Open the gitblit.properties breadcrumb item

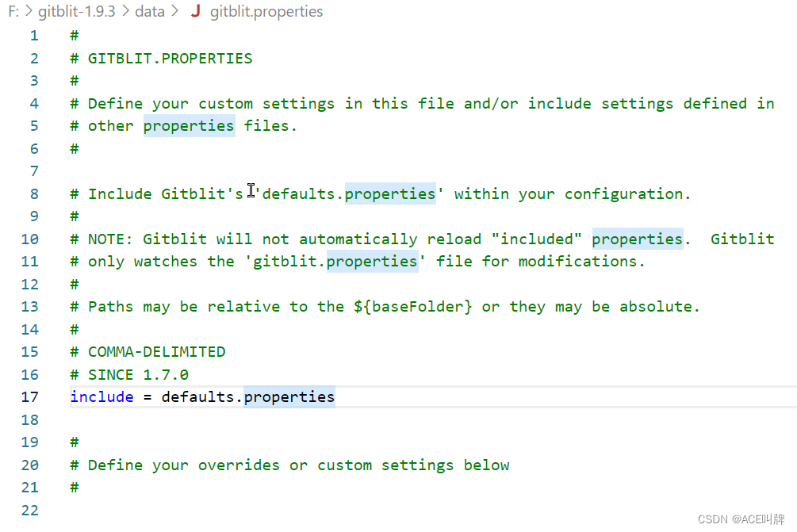pyautogui.click(x=266, y=11)
